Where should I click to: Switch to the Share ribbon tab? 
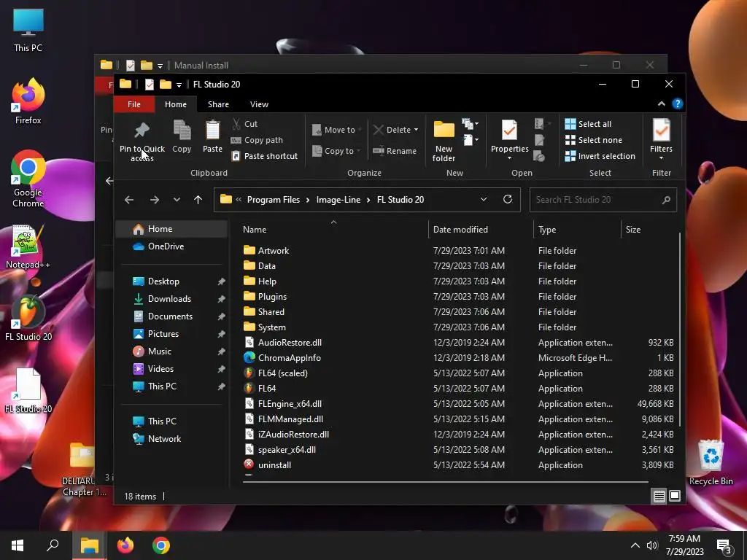218,104
